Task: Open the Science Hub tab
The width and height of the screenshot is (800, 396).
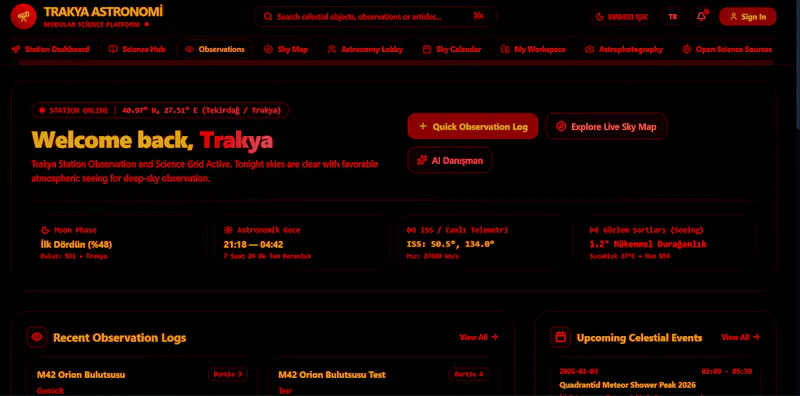Action: pyautogui.click(x=137, y=50)
